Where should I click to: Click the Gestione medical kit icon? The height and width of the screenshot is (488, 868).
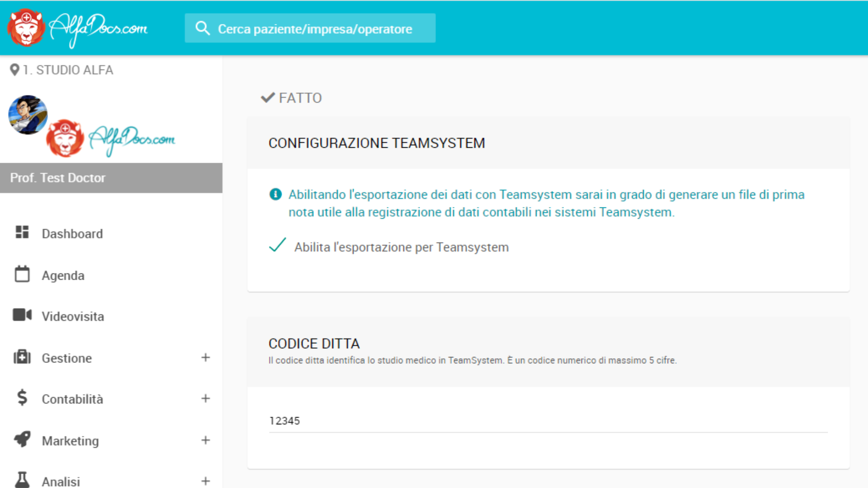coord(22,357)
